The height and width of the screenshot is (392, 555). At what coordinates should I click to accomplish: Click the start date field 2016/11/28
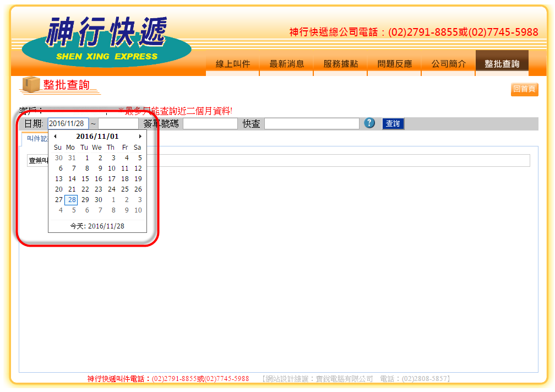68,124
